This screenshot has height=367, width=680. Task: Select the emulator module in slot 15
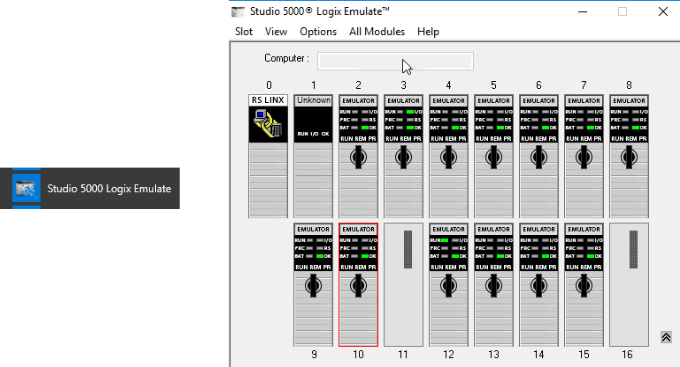coord(584,285)
